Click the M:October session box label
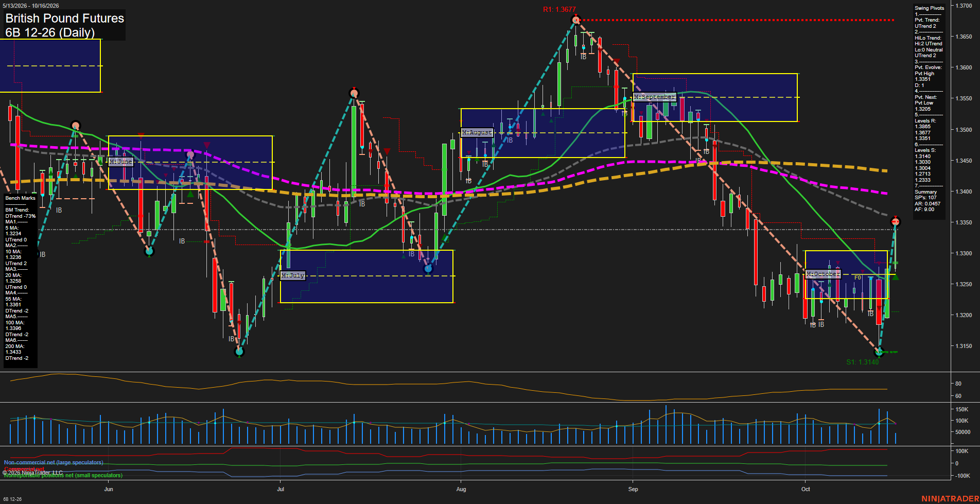 pos(823,274)
